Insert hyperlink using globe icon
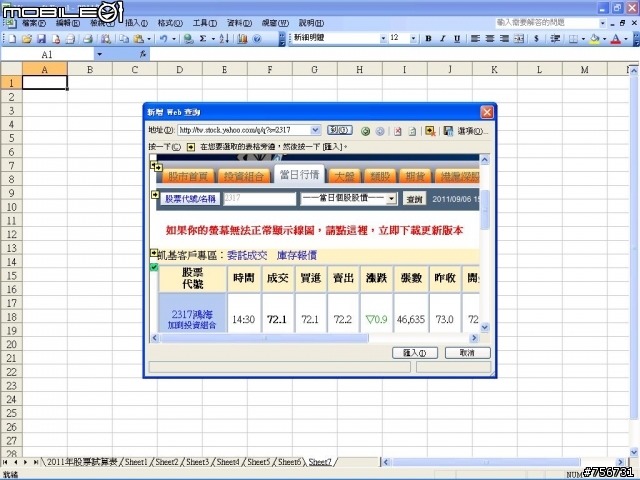This screenshot has width=640, height=480. 188,39
